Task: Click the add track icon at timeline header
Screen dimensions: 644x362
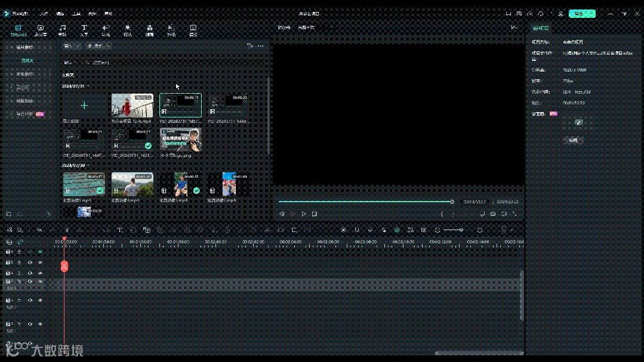Action: pos(9,242)
